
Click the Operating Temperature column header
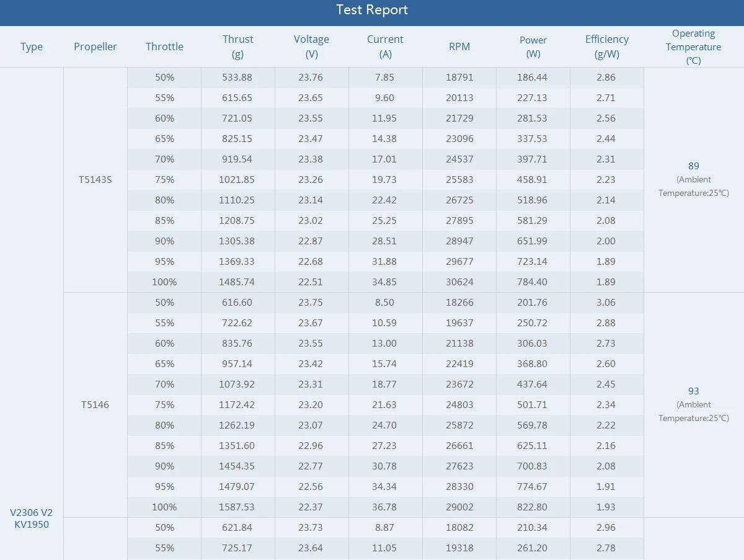(x=693, y=47)
